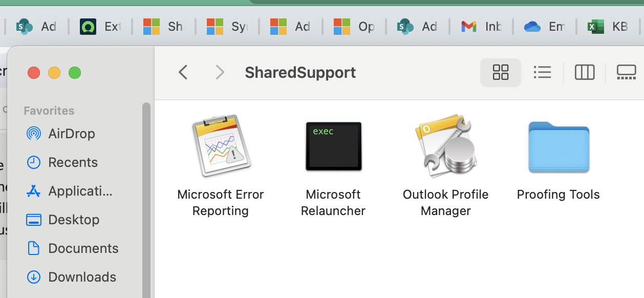Switch to the Gmail Inbox tab
This screenshot has height=298, width=644.
click(481, 27)
